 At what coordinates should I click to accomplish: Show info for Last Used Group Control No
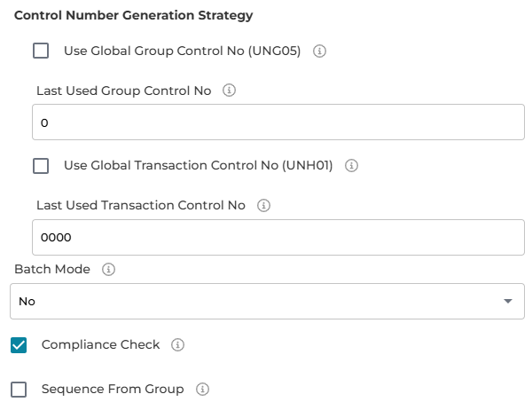pyautogui.click(x=229, y=91)
